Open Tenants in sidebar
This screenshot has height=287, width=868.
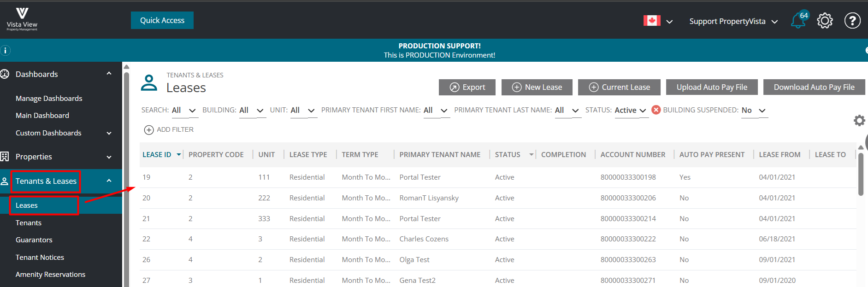coord(29,223)
